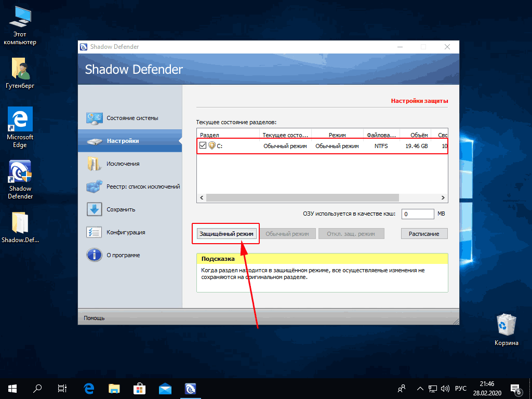Viewport: 532px width, 399px height.
Task: Click the Текущее состо... column header
Action: pos(285,135)
